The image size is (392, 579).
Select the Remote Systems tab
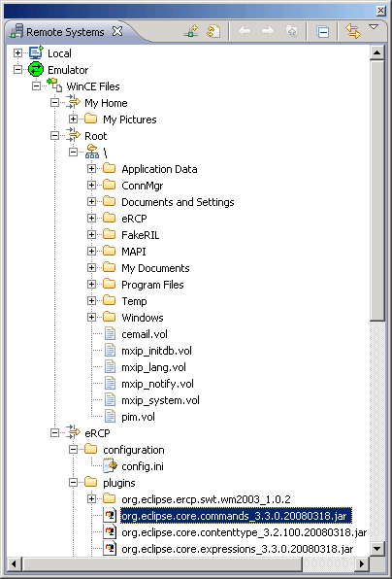[65, 32]
